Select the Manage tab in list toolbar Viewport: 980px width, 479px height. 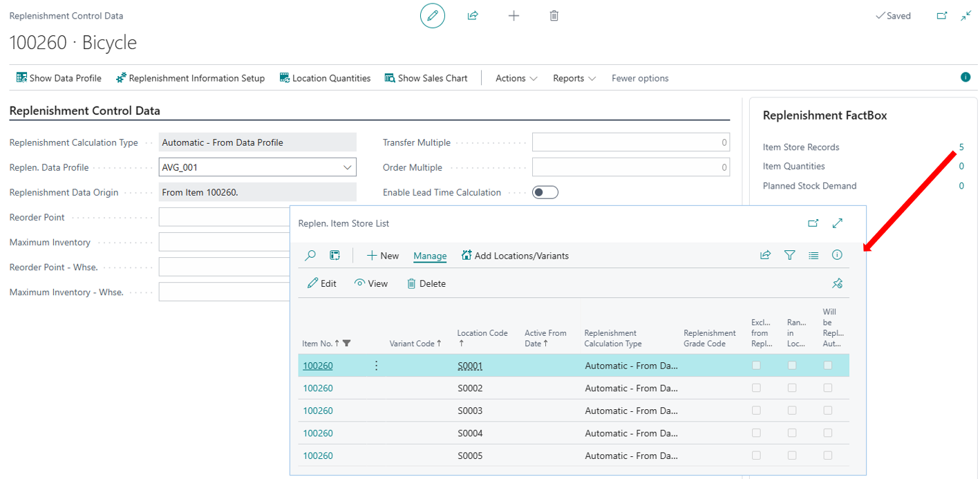pyautogui.click(x=430, y=256)
